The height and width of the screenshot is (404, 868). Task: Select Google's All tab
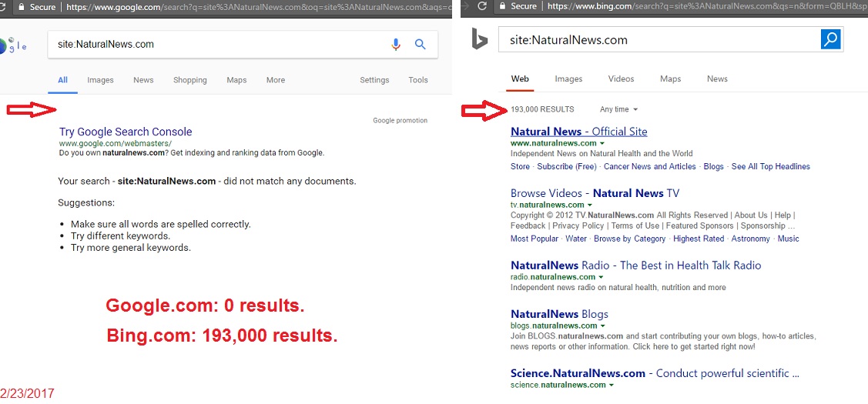point(62,80)
